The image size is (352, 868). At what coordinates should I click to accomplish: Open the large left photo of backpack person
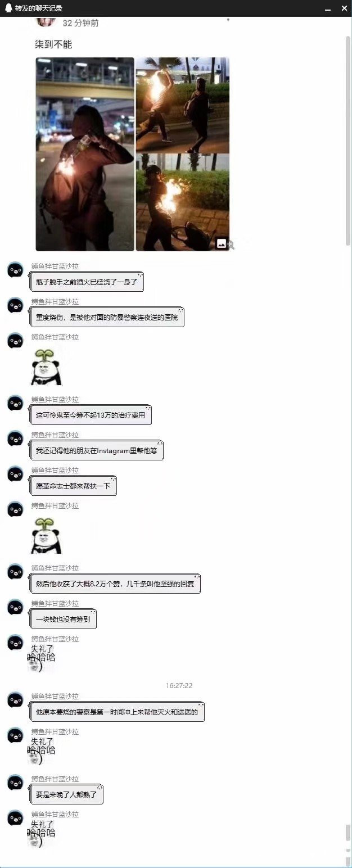point(85,154)
